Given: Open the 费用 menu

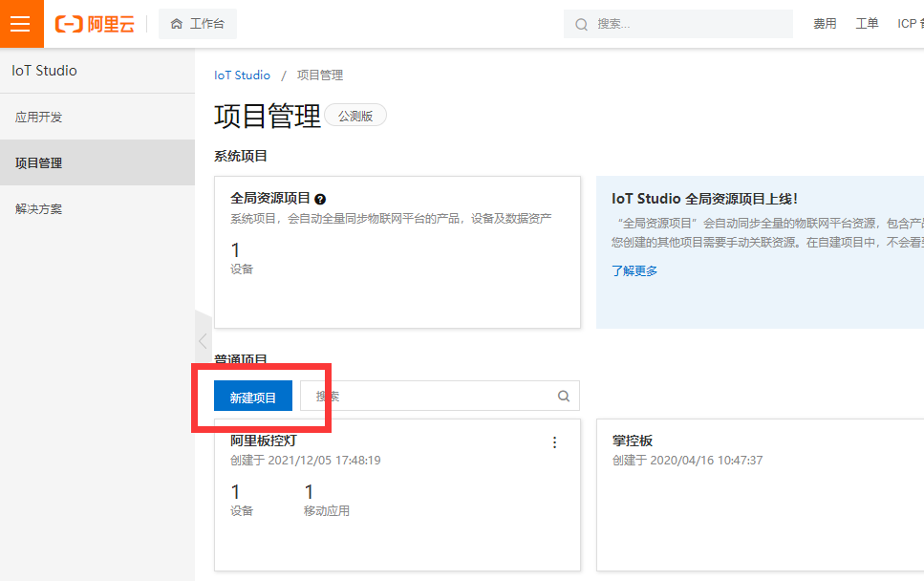Looking at the screenshot, I should click(x=825, y=24).
